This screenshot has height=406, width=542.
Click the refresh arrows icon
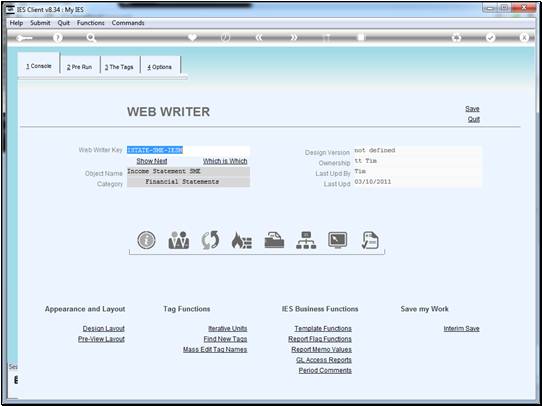(210, 240)
